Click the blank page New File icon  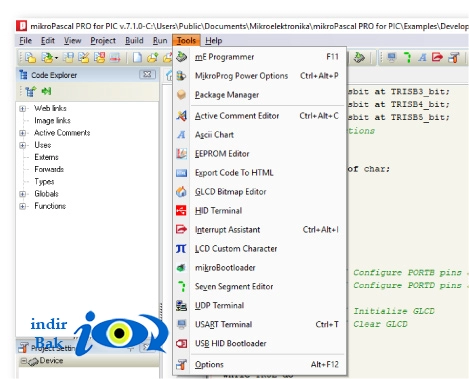pos(137,58)
